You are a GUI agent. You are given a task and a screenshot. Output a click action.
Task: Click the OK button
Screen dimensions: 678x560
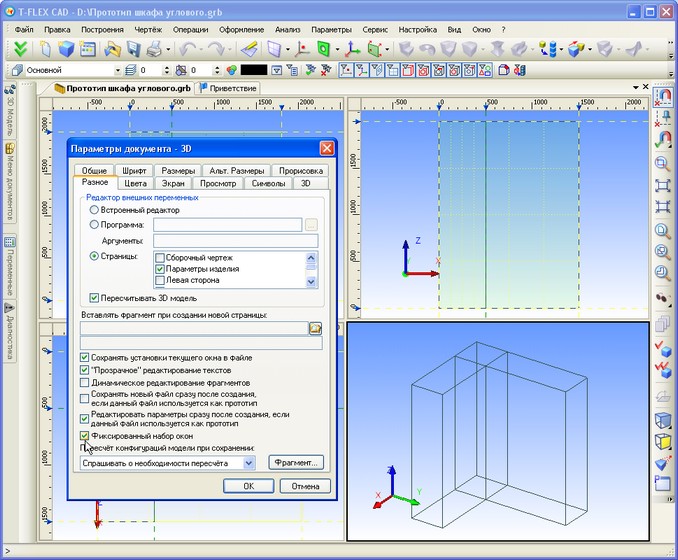point(249,486)
